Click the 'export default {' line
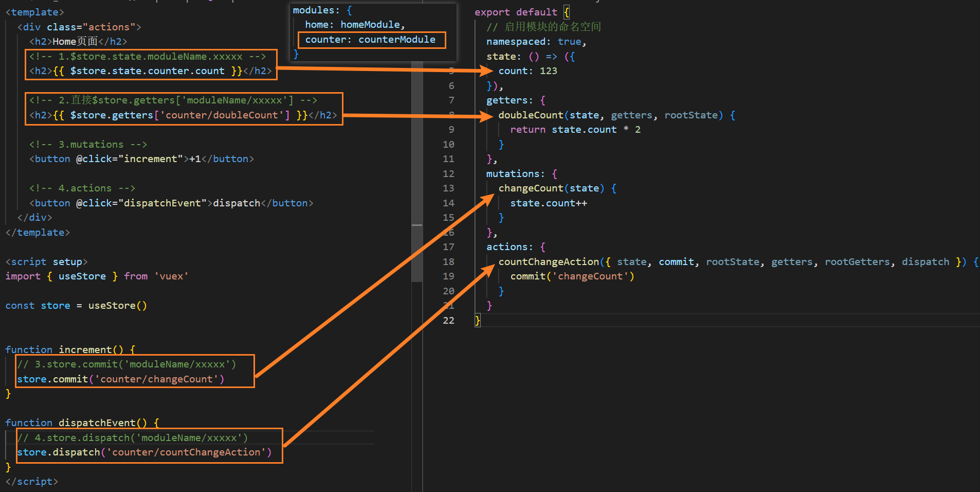This screenshot has height=492, width=980. click(522, 12)
